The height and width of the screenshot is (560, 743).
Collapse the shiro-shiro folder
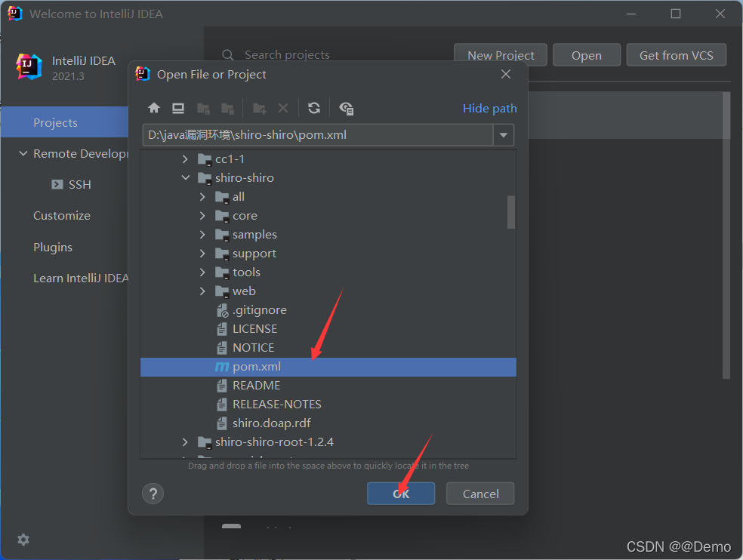(185, 177)
